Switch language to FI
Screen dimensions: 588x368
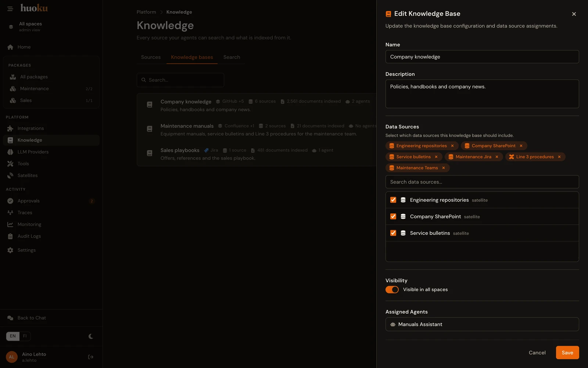pos(25,336)
